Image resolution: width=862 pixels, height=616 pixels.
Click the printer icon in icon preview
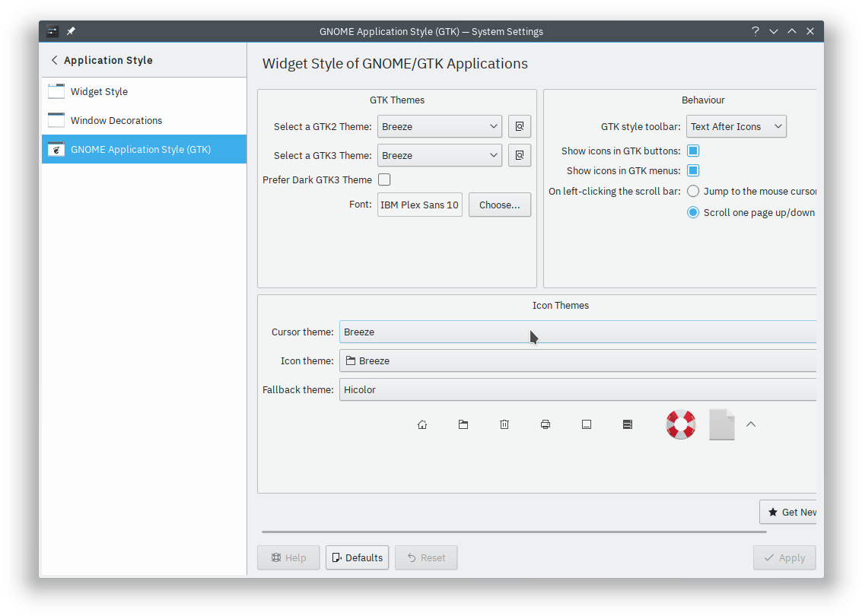[x=546, y=424]
